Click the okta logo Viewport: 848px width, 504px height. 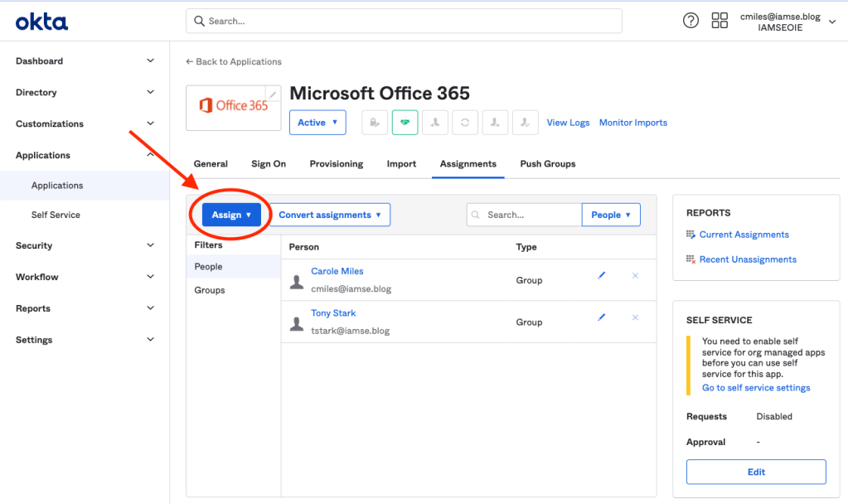pyautogui.click(x=41, y=22)
